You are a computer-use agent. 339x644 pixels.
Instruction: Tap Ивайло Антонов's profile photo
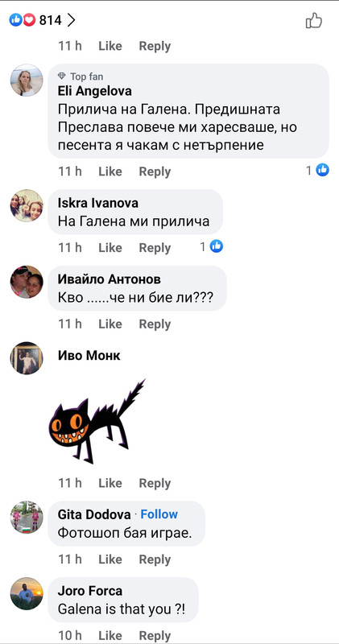[27, 282]
